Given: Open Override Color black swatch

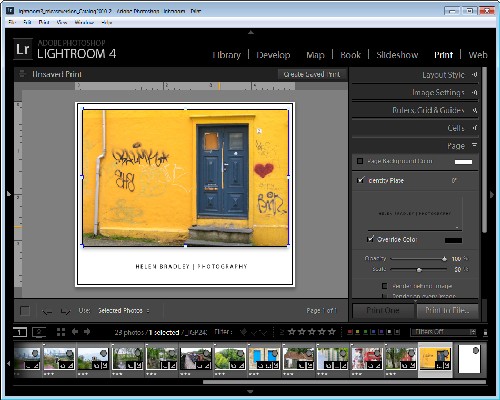Looking at the screenshot, I should [453, 240].
